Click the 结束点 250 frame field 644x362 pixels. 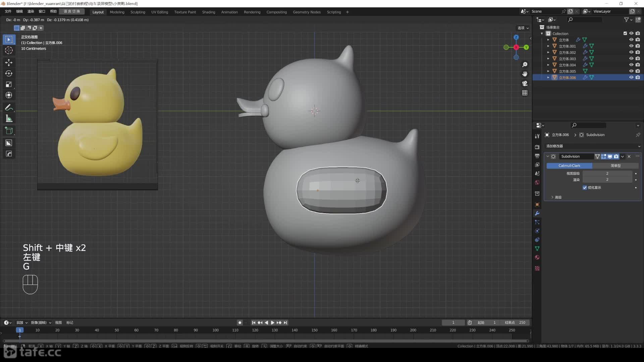[515, 322]
